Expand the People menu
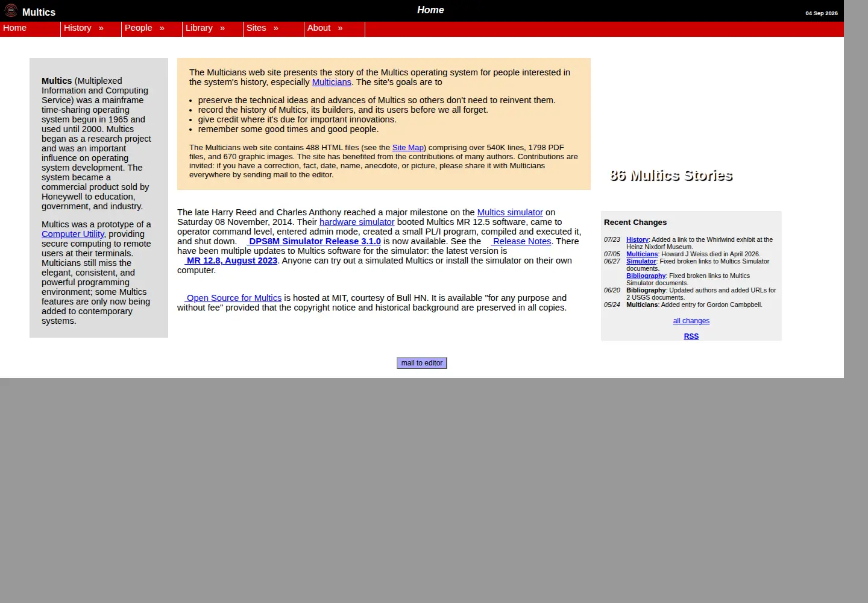This screenshot has height=603, width=868. pos(152,28)
